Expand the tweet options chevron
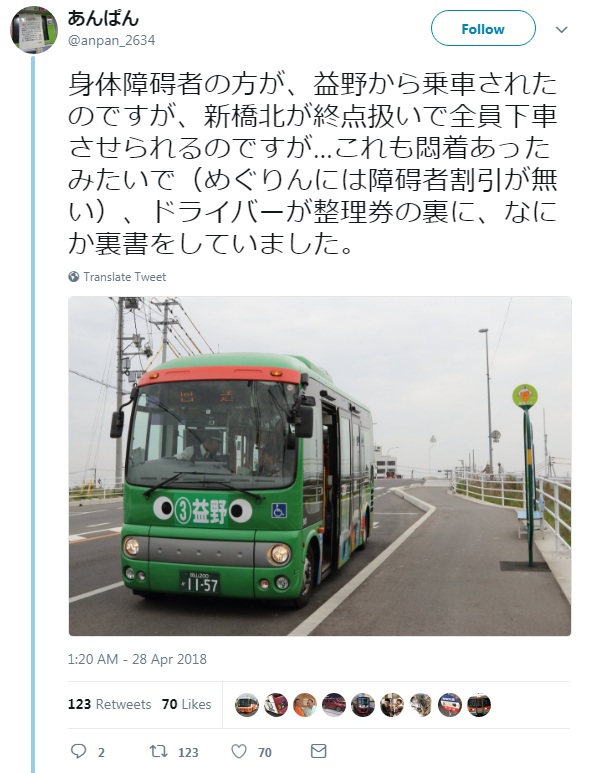The width and height of the screenshot is (592, 773). tap(561, 30)
